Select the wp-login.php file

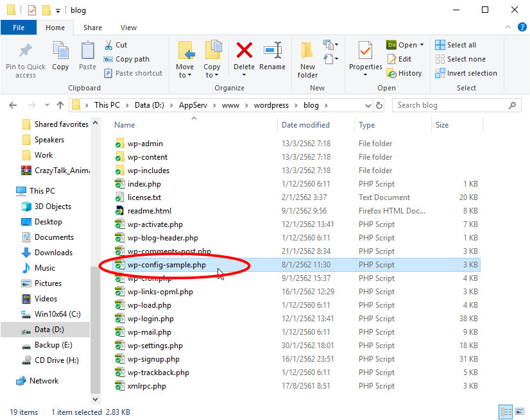click(x=151, y=319)
